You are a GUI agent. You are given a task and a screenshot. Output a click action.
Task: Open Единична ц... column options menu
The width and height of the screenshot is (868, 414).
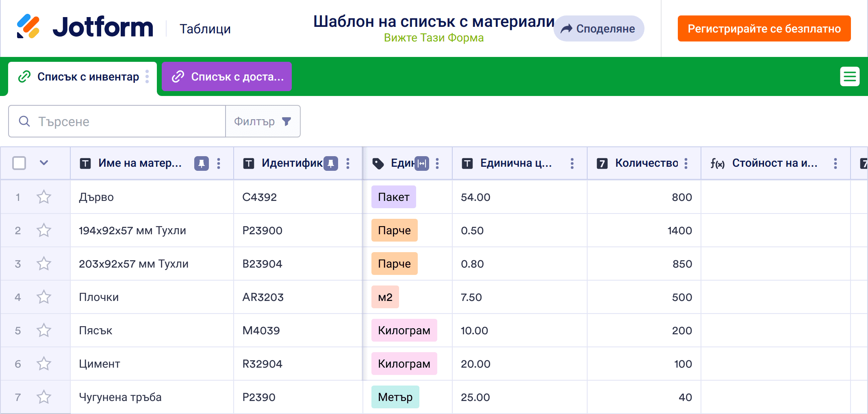click(572, 163)
